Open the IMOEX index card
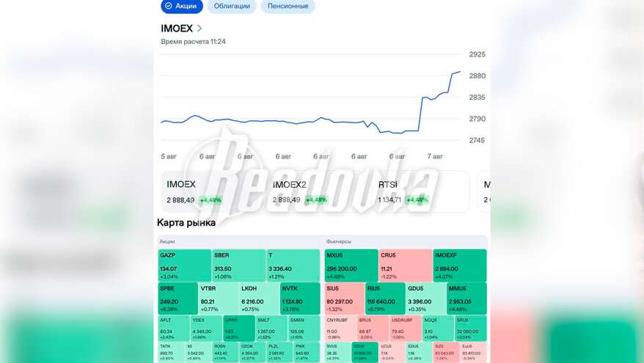The width and height of the screenshot is (644, 363). 210,191
